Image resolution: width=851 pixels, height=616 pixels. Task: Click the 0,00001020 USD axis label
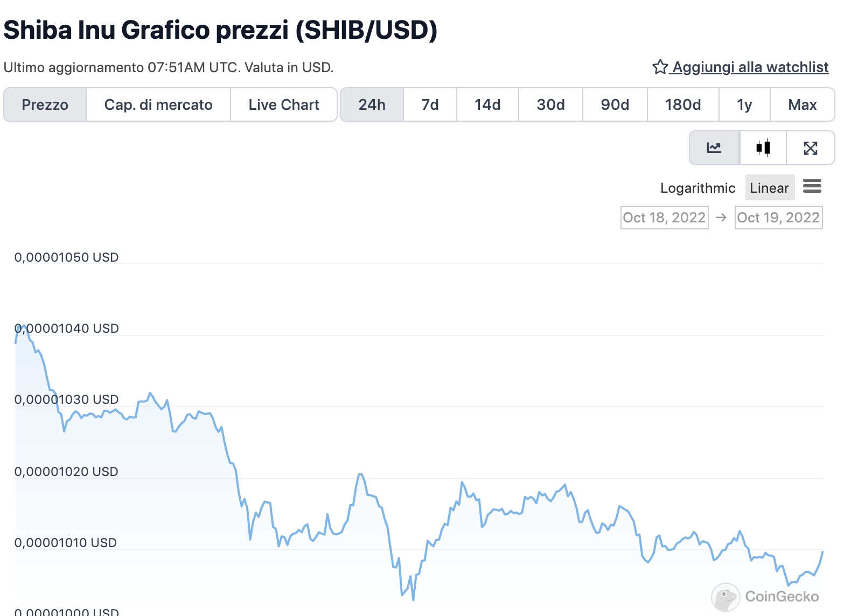click(x=66, y=472)
